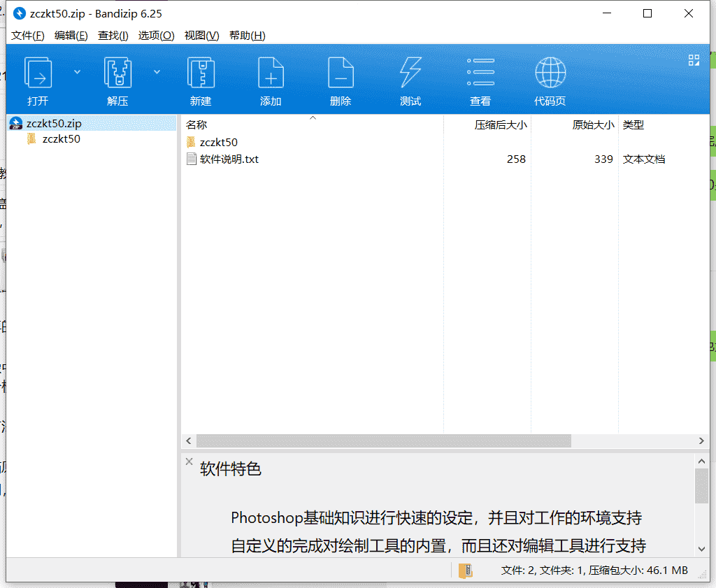This screenshot has width=716, height=588.
Task: Open the 文件(F) menu
Action: [x=27, y=36]
